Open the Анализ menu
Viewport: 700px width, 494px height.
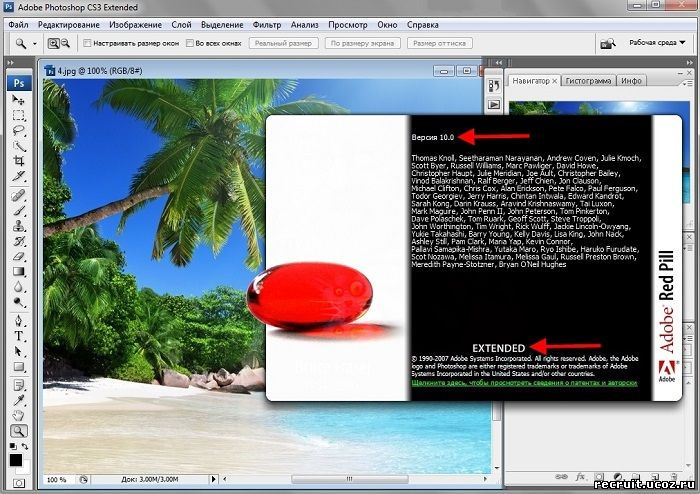(x=304, y=25)
